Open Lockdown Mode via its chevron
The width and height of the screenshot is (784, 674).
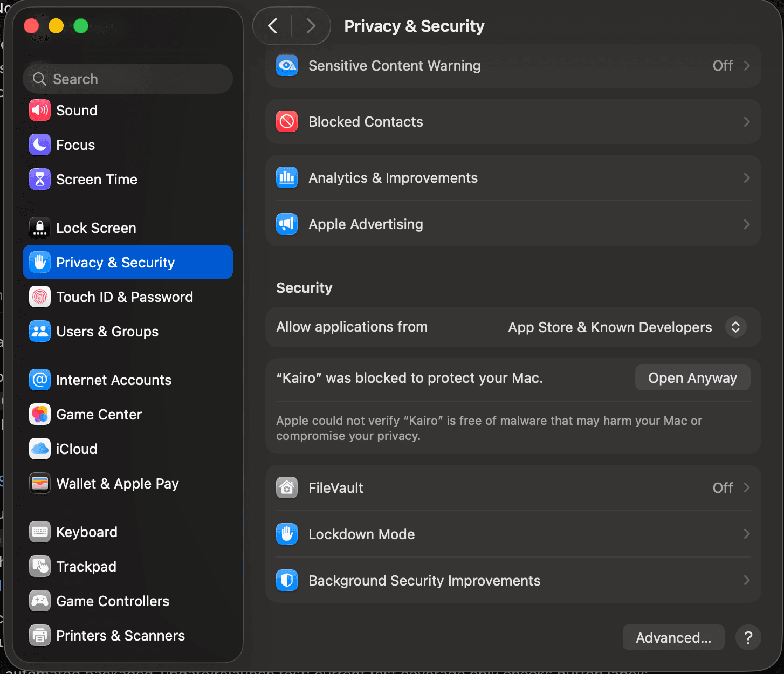[747, 534]
